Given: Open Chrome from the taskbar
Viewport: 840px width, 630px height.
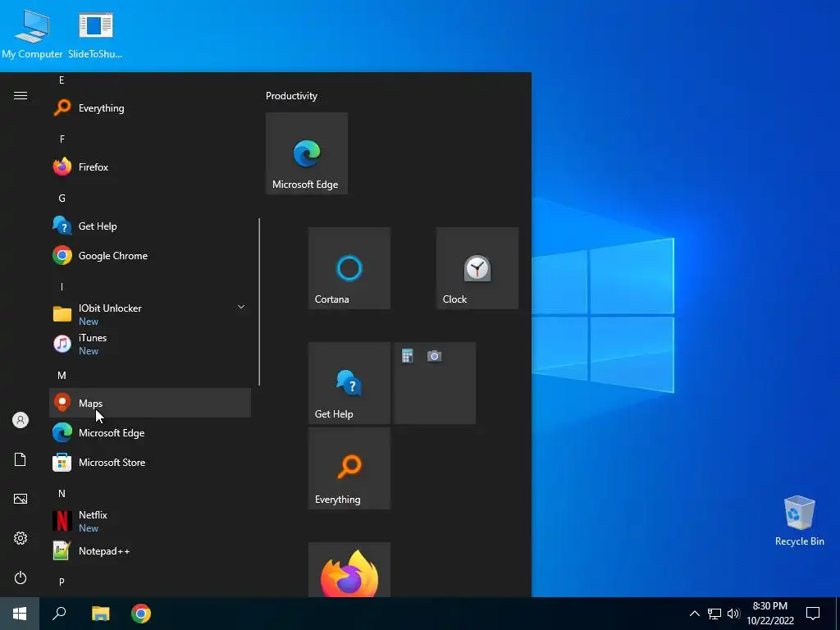Looking at the screenshot, I should coord(141,614).
